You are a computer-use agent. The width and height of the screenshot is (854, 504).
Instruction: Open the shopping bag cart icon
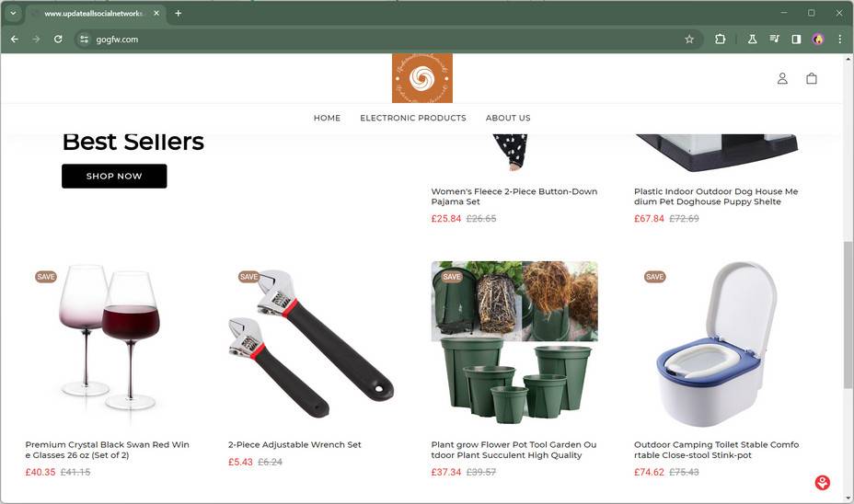(812, 78)
